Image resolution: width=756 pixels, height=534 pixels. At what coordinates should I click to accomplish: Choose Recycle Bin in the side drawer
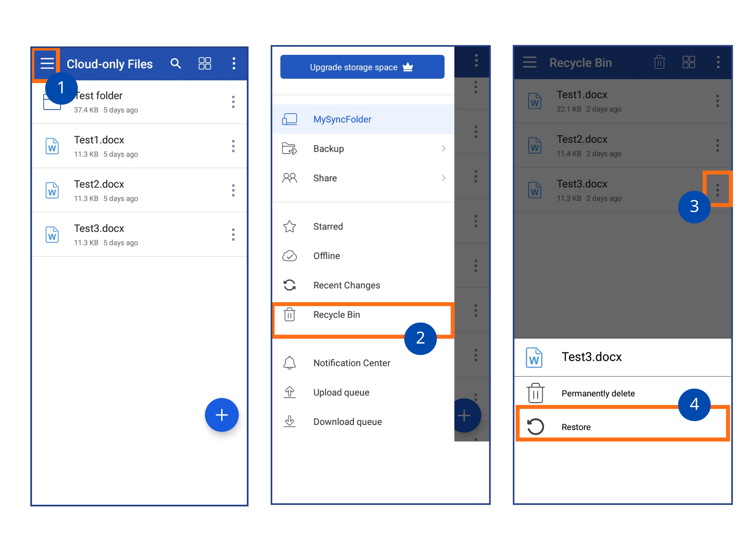pos(363,315)
